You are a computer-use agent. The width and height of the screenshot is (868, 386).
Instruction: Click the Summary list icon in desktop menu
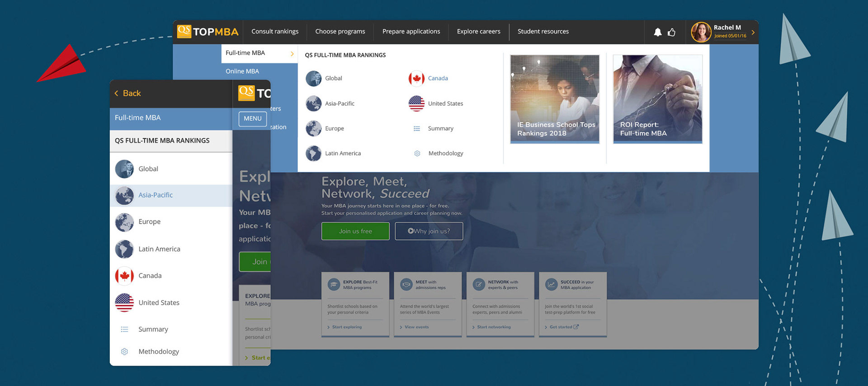(x=417, y=128)
